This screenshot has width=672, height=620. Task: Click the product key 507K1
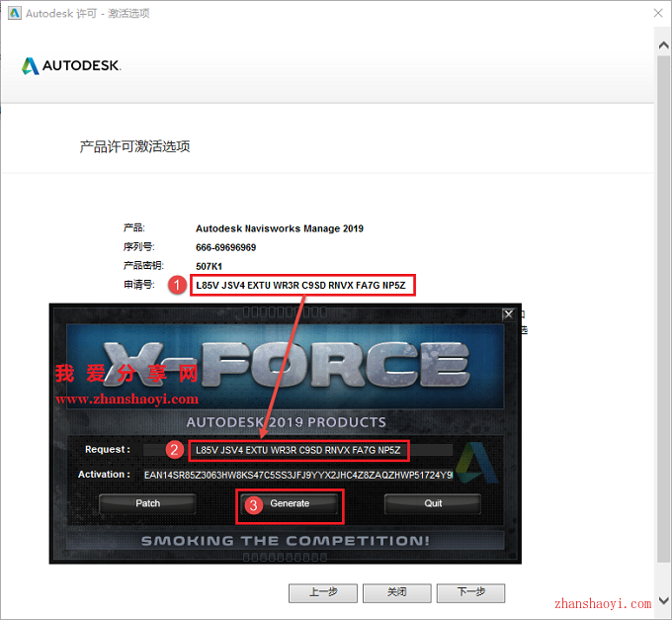pyautogui.click(x=210, y=266)
